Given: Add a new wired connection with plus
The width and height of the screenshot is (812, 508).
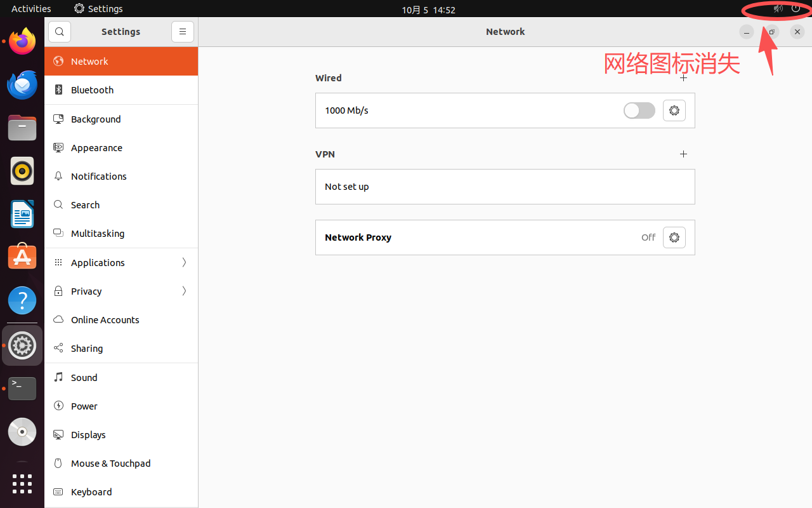Looking at the screenshot, I should [x=683, y=78].
